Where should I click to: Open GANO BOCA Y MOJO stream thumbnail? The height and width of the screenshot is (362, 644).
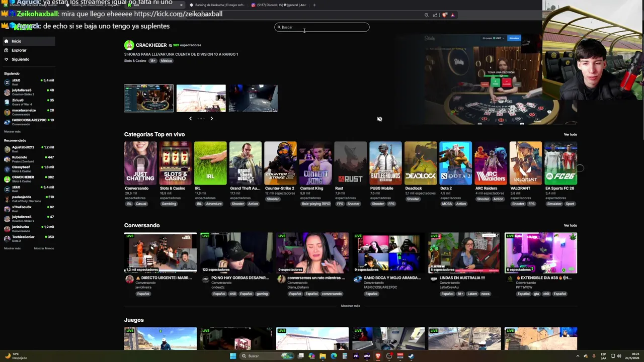point(388,252)
